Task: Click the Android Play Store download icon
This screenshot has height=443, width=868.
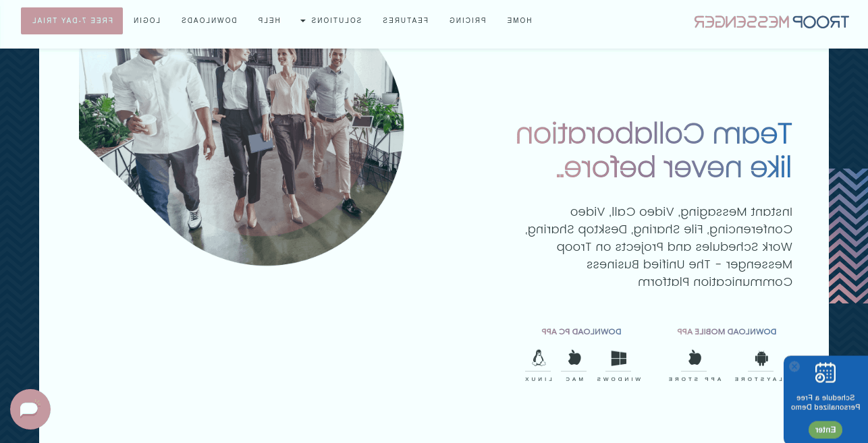Action: click(x=761, y=358)
